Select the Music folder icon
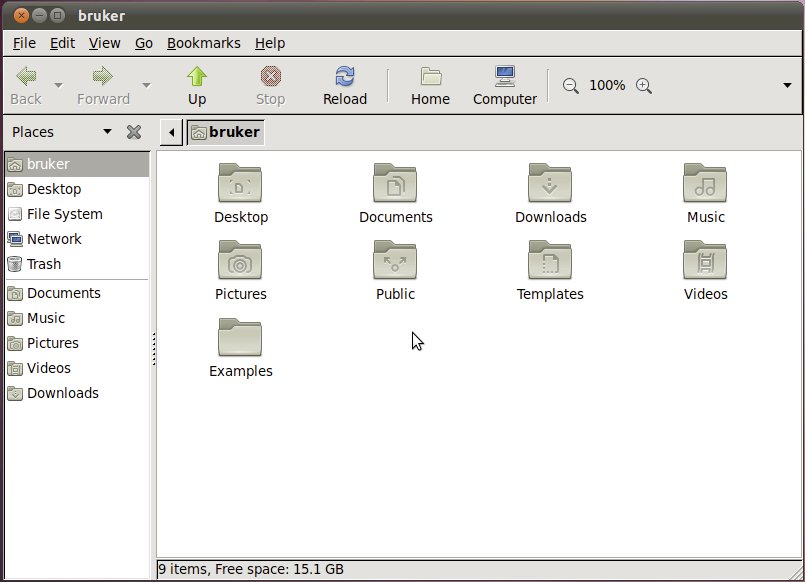 click(705, 183)
